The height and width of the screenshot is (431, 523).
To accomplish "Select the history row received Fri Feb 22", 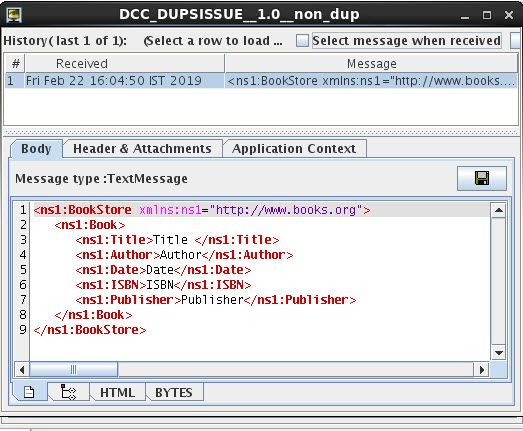I will pos(261,81).
